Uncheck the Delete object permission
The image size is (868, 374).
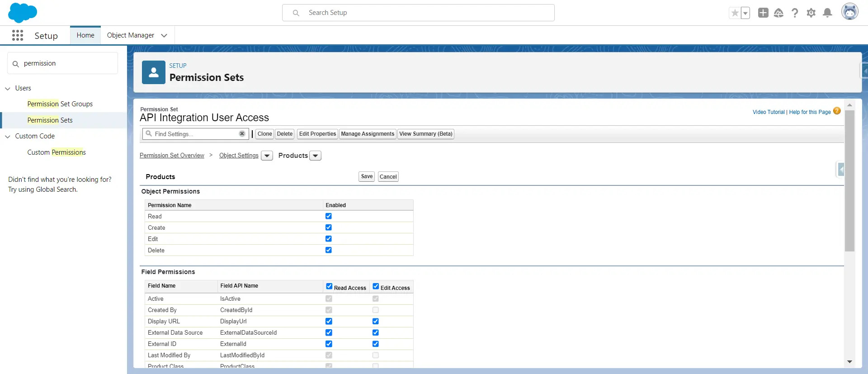coord(329,250)
